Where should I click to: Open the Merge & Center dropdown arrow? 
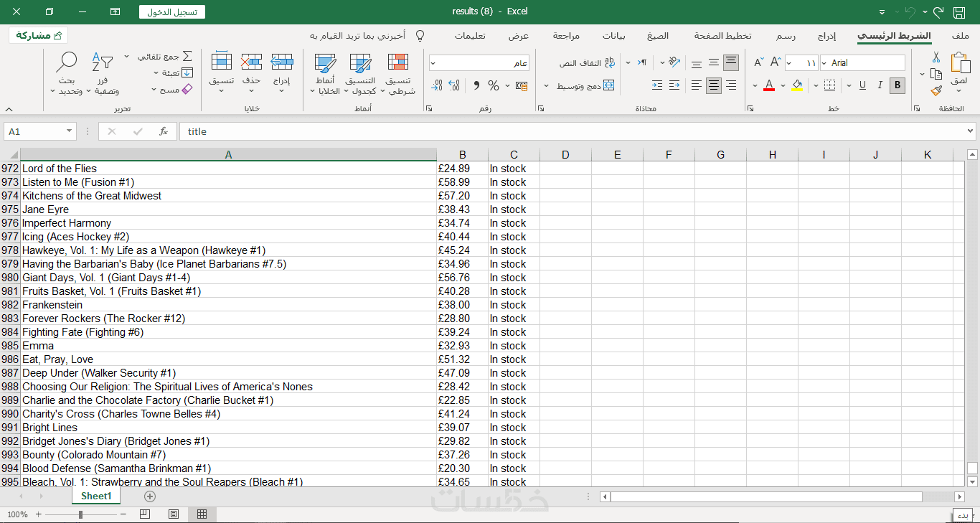pyautogui.click(x=547, y=85)
